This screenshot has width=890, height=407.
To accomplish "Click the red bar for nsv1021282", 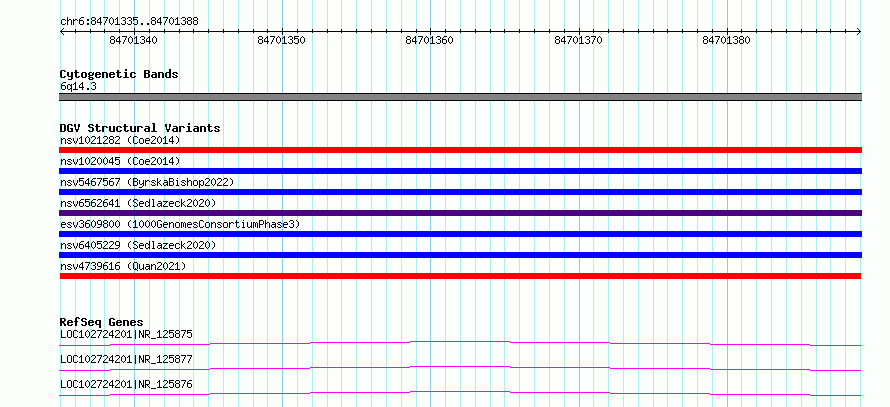I will click(x=460, y=150).
